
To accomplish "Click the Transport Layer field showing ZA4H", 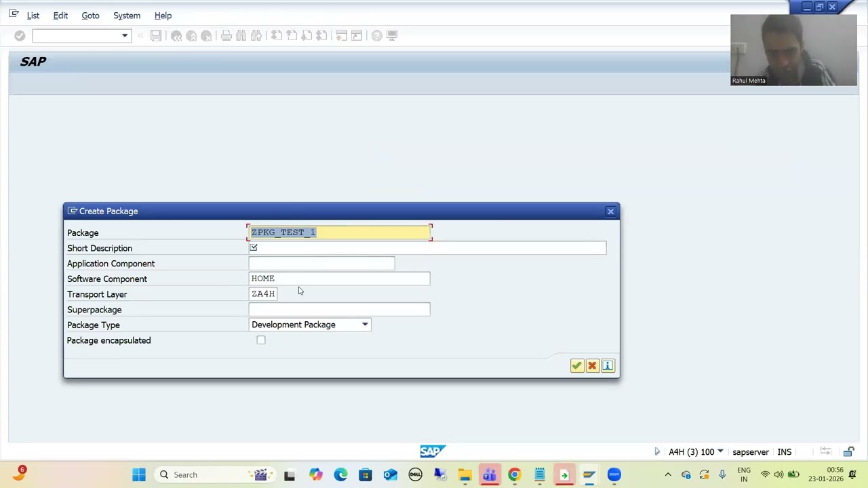I will (263, 294).
